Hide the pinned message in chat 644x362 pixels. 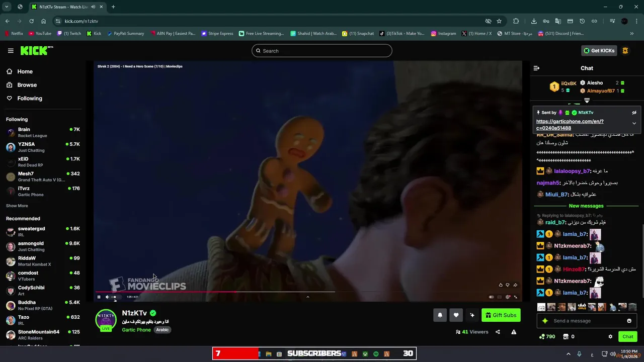click(634, 113)
